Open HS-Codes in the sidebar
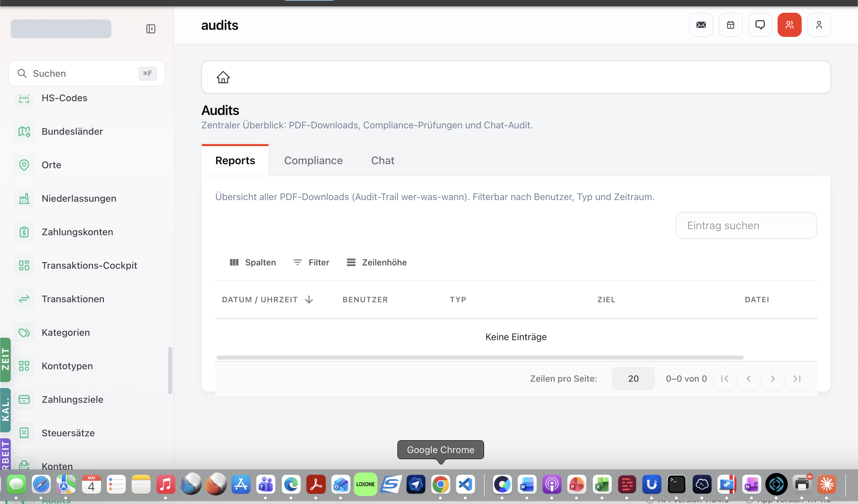 coord(64,98)
